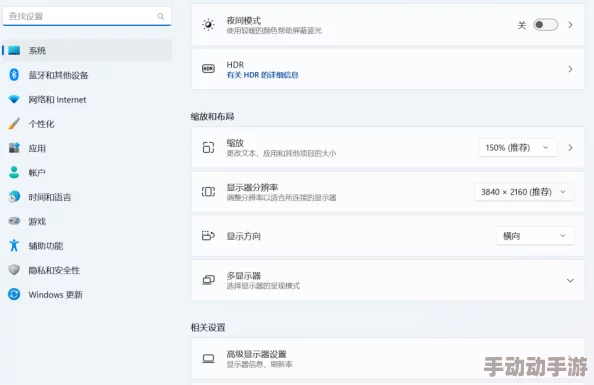Click the 显示器分辨率 label
Screen dimensions: 594x385
(x=252, y=187)
